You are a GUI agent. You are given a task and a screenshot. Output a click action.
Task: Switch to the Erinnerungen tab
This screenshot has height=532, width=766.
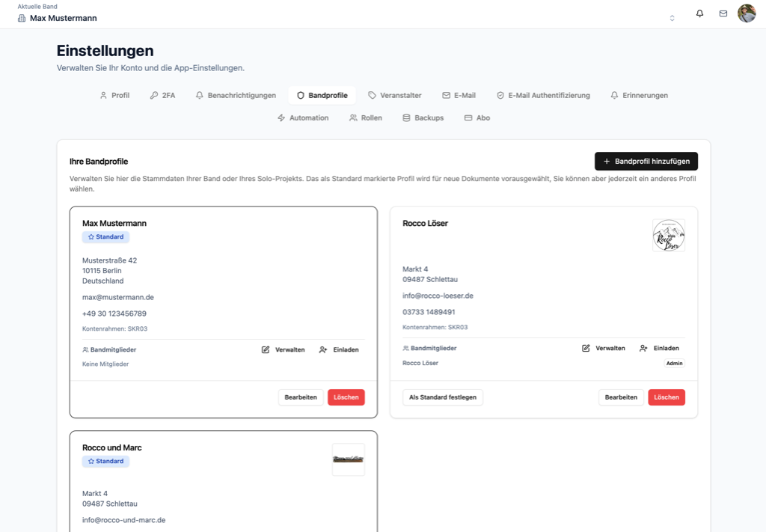[639, 95]
